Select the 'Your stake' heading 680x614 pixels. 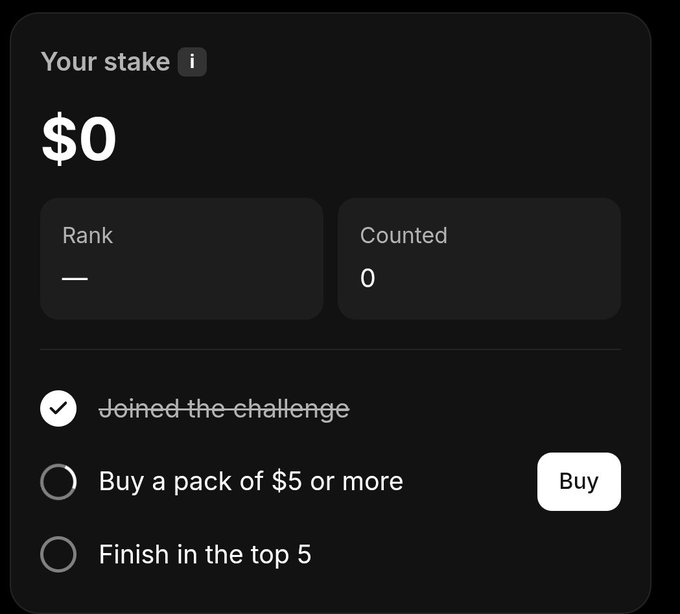105,62
